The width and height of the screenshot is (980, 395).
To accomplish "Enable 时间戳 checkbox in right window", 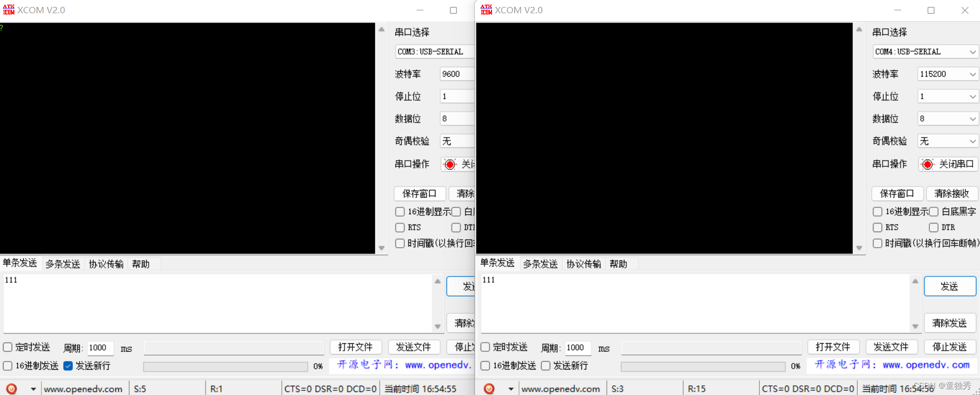I will click(x=877, y=244).
